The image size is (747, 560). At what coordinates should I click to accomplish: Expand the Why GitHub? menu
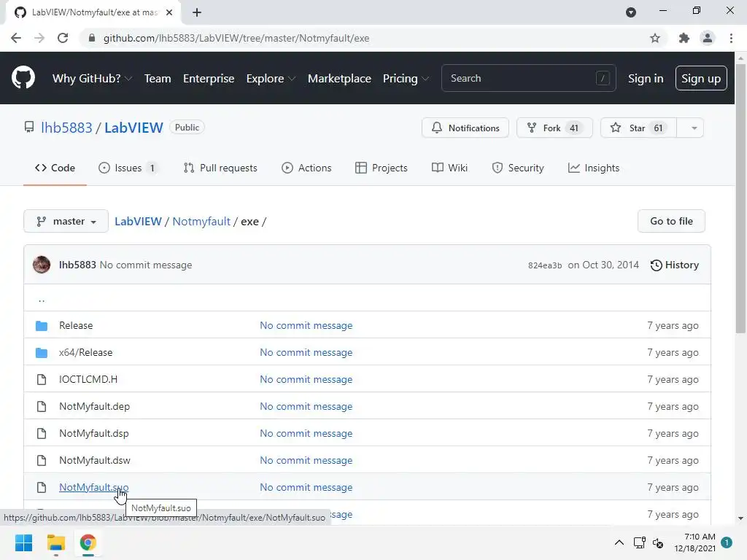92,79
